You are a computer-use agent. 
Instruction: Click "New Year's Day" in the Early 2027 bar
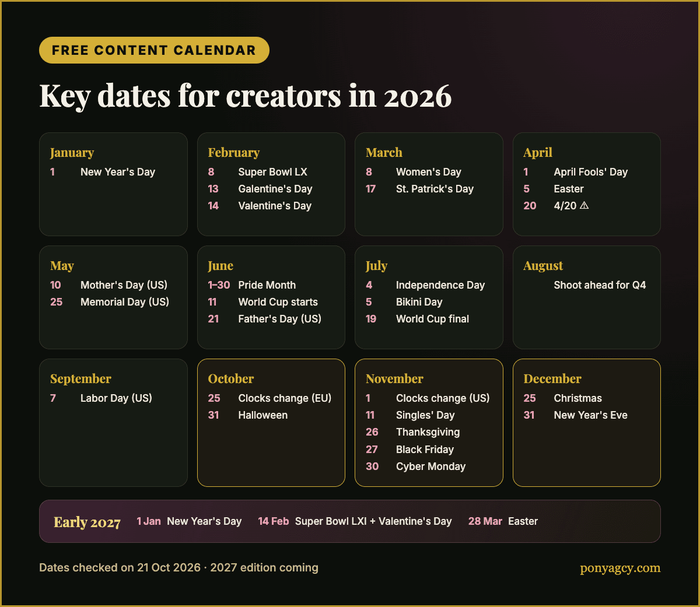204,521
